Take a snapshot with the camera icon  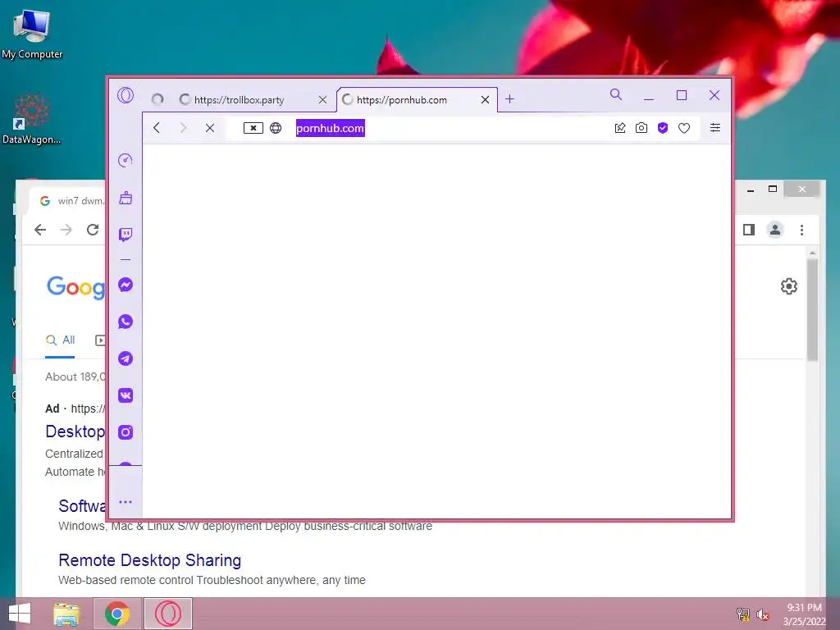click(x=641, y=128)
